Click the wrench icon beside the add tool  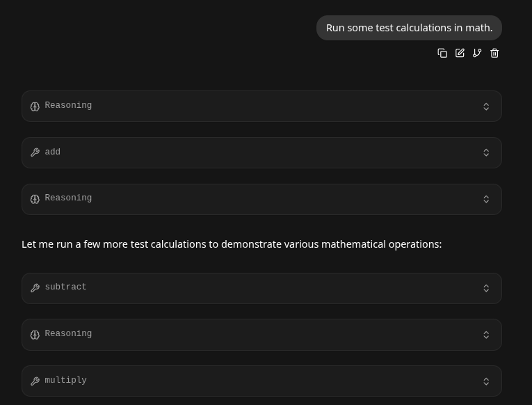tap(35, 152)
